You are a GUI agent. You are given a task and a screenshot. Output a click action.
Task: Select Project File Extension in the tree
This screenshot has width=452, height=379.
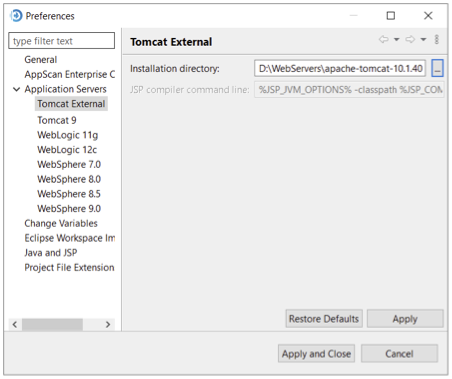click(x=69, y=267)
